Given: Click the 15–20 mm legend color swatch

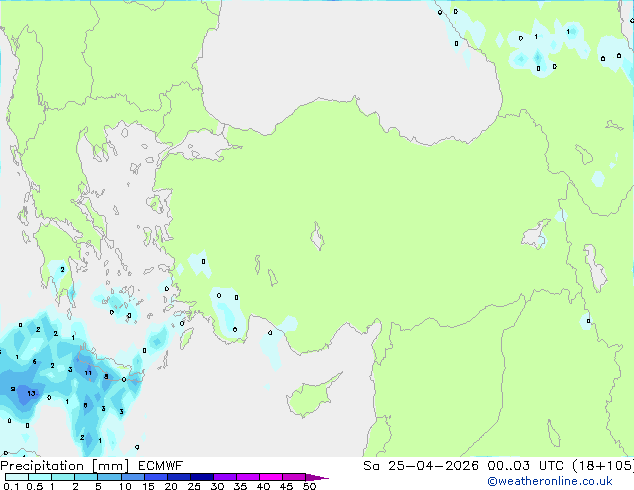Looking at the screenshot, I should coord(155,477).
